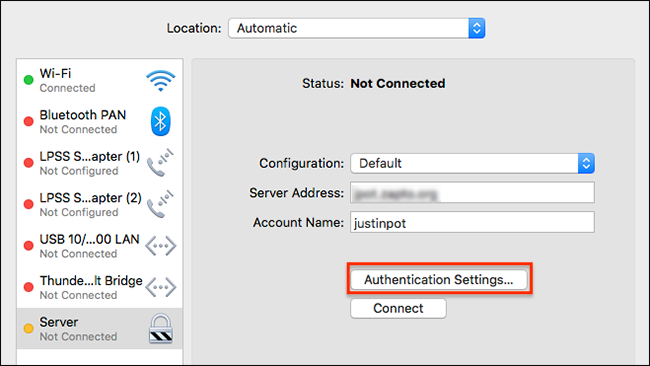Viewport: 650px width, 366px height.
Task: Click the Not Connected status under Server
Action: click(78, 337)
